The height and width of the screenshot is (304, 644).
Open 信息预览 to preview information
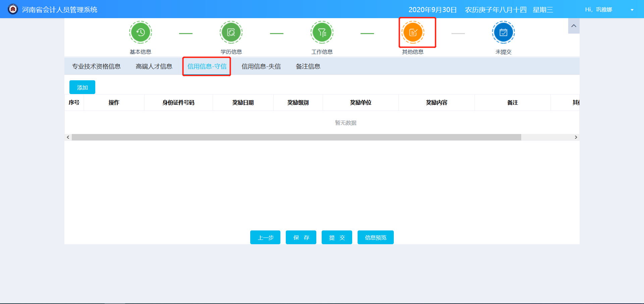coord(375,237)
